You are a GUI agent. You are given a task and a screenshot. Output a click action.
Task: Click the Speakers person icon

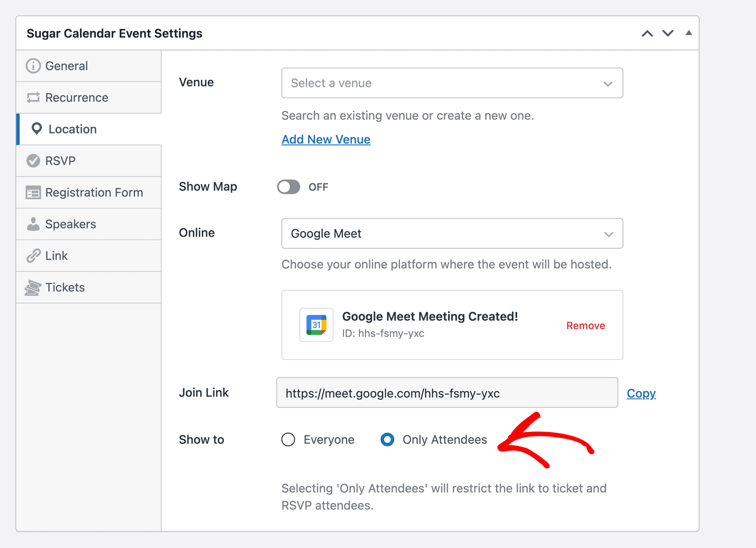point(33,224)
